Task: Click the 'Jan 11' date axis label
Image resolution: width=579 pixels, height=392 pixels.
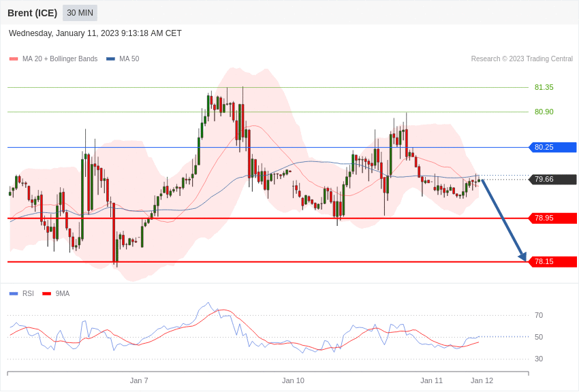Action: 431,380
